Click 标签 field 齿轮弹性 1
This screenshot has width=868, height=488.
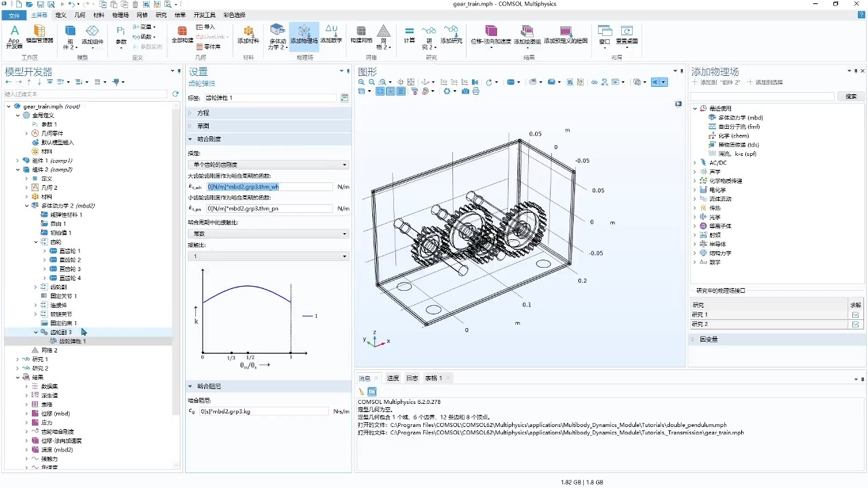point(271,98)
